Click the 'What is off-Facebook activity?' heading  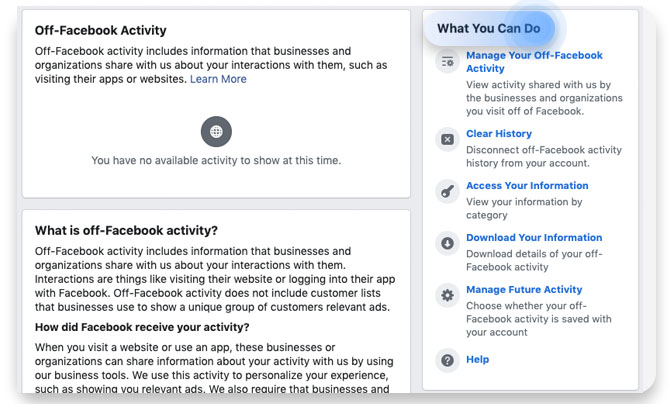click(126, 230)
